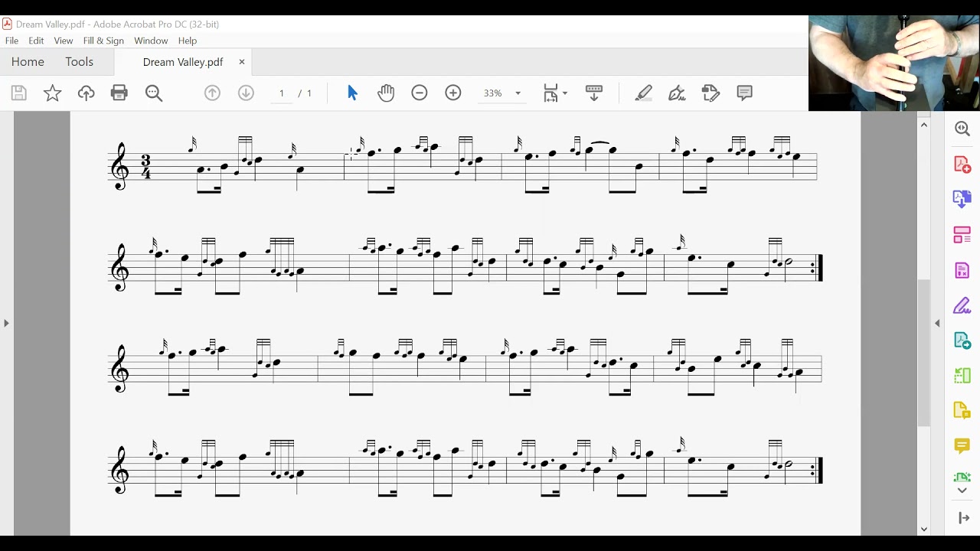Screen dimensions: 980x551
Task: Click the vertical scrollbar thumb
Action: [924, 354]
